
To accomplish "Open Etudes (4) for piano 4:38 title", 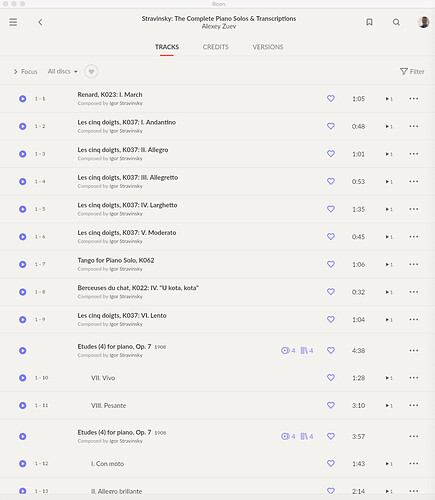I will pos(114,347).
